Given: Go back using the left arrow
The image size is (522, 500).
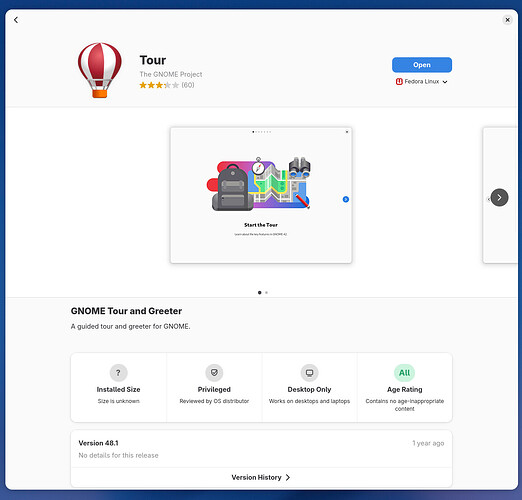Looking at the screenshot, I should pos(16,20).
